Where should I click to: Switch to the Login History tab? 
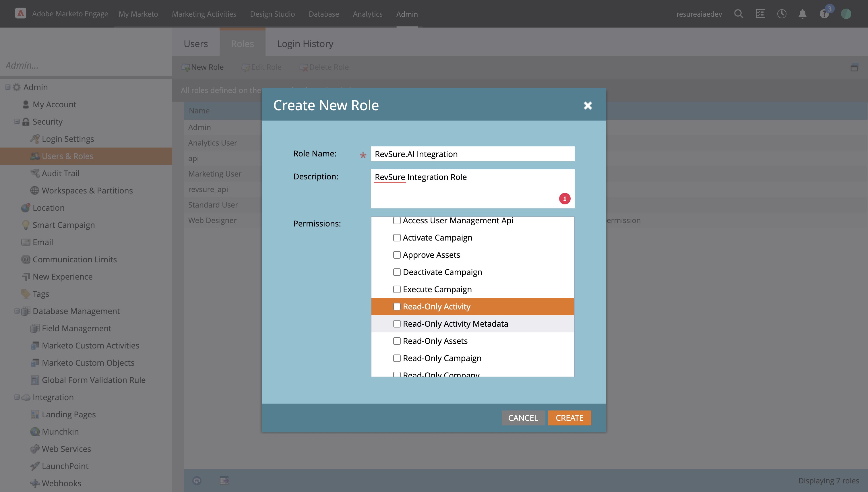[305, 44]
